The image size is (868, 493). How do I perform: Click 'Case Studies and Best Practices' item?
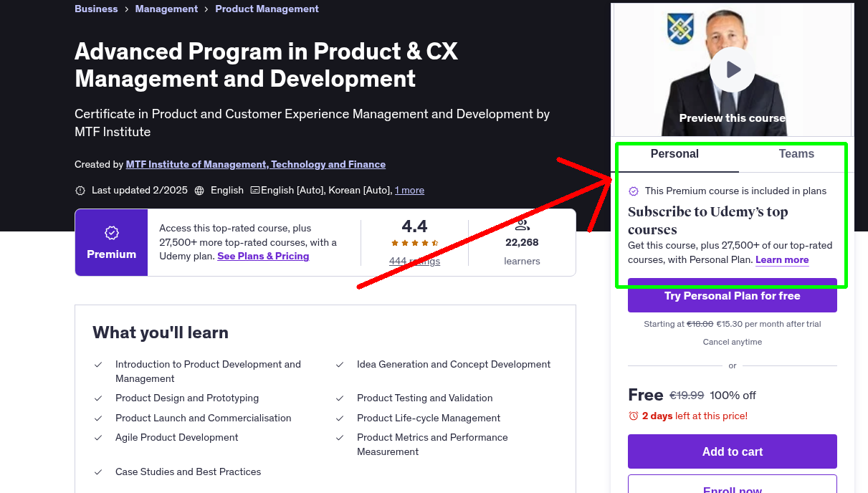pyautogui.click(x=189, y=472)
